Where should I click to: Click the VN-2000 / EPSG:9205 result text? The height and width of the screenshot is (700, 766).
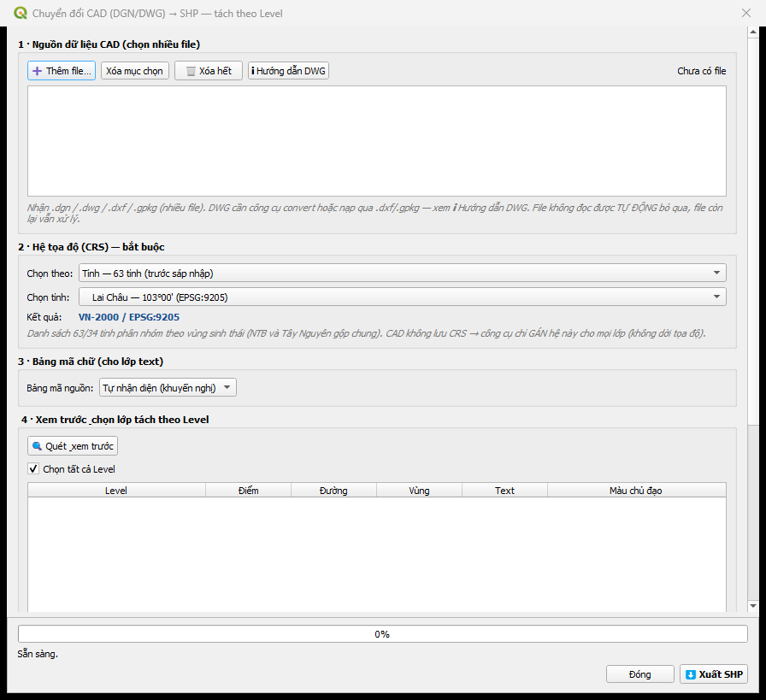(x=129, y=317)
